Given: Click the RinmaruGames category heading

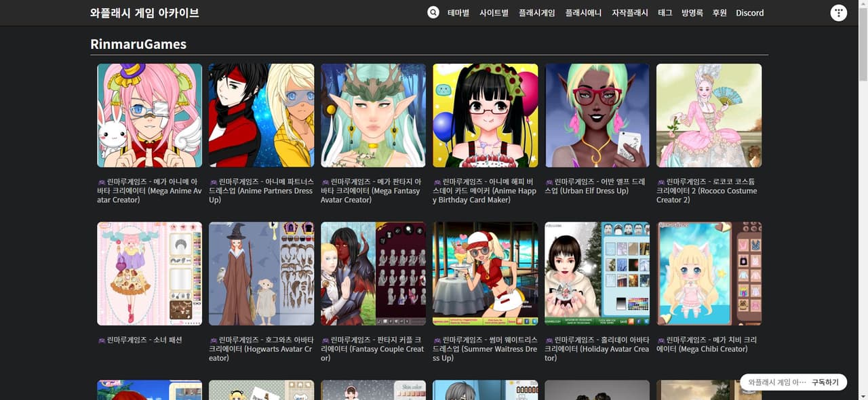Looking at the screenshot, I should tap(138, 44).
